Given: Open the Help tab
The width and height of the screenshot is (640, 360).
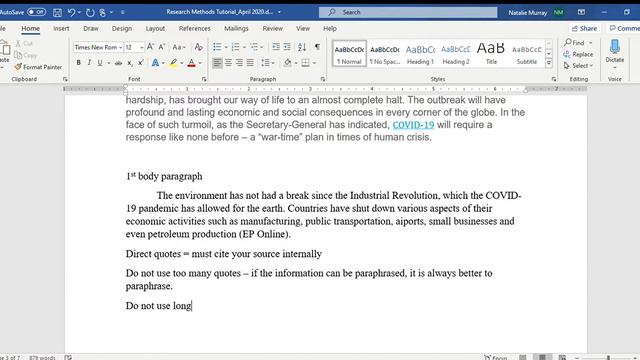Looking at the screenshot, I should click(330, 29).
